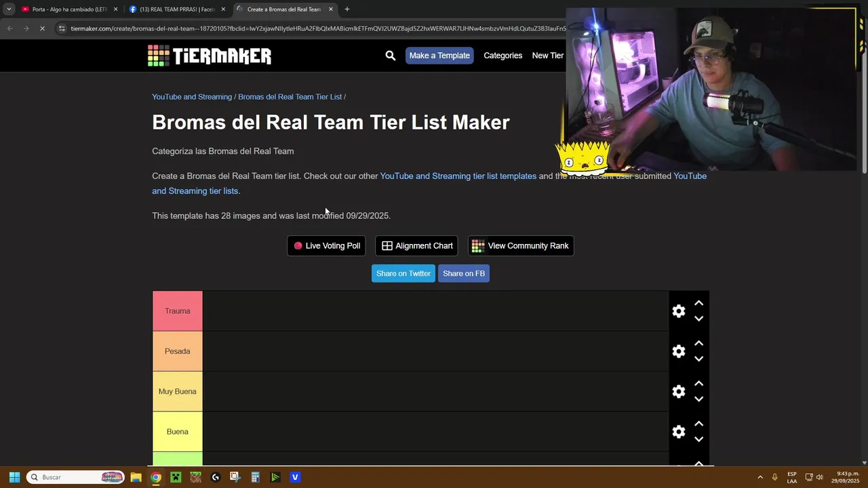Open settings gear for Muy Buena tier

(x=679, y=391)
